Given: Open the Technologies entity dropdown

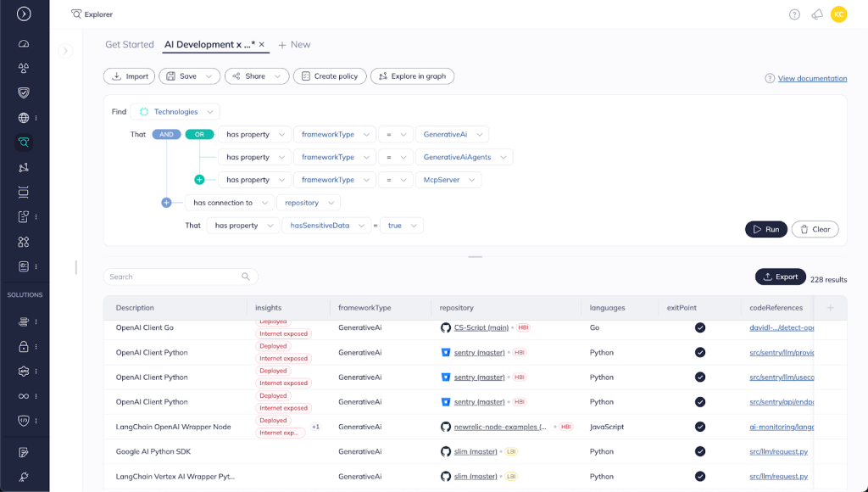Looking at the screenshot, I should coord(175,111).
